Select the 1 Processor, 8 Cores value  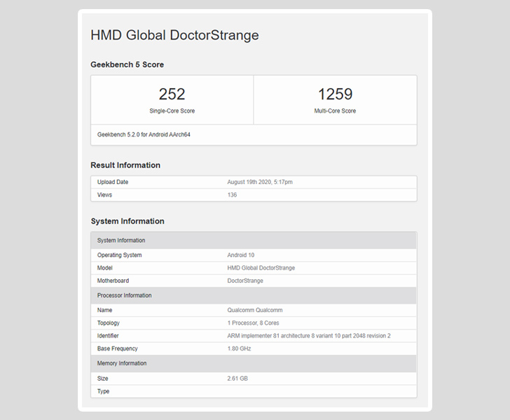pyautogui.click(x=254, y=323)
